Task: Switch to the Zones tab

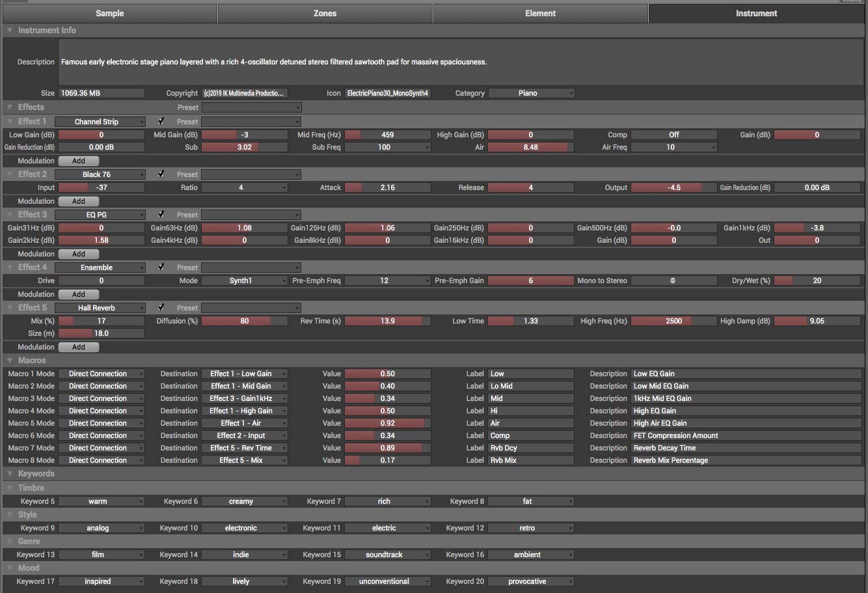Action: click(x=325, y=13)
